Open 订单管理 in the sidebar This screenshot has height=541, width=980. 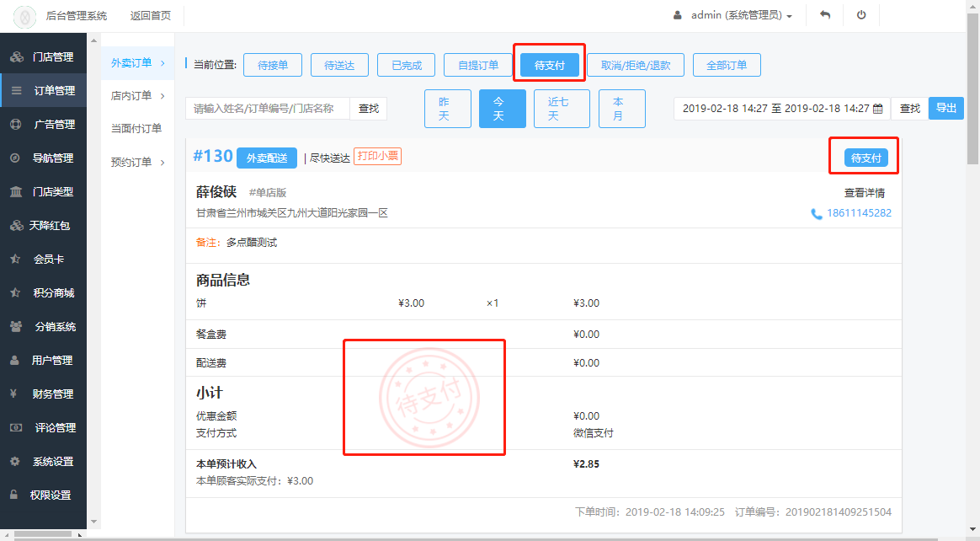click(43, 91)
